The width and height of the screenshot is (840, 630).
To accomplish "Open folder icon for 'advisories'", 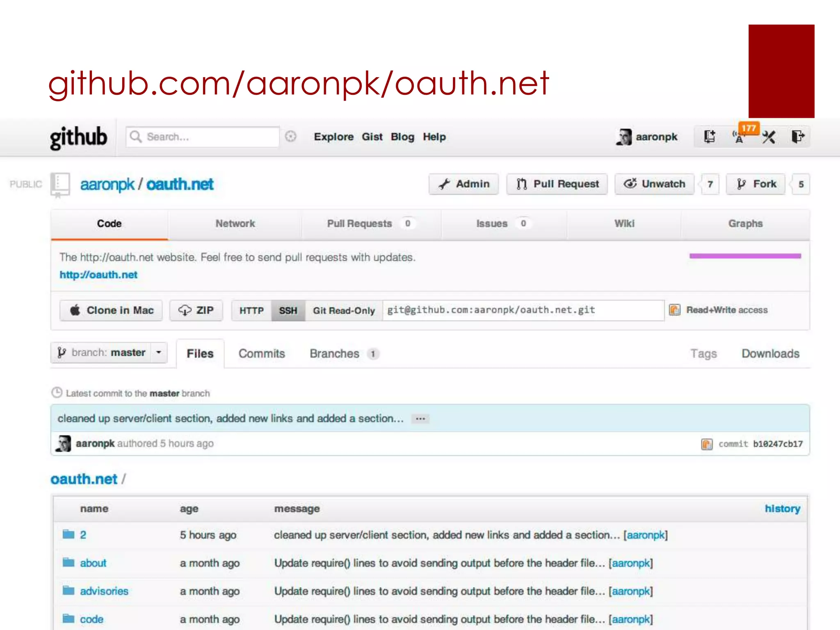I will [x=68, y=591].
